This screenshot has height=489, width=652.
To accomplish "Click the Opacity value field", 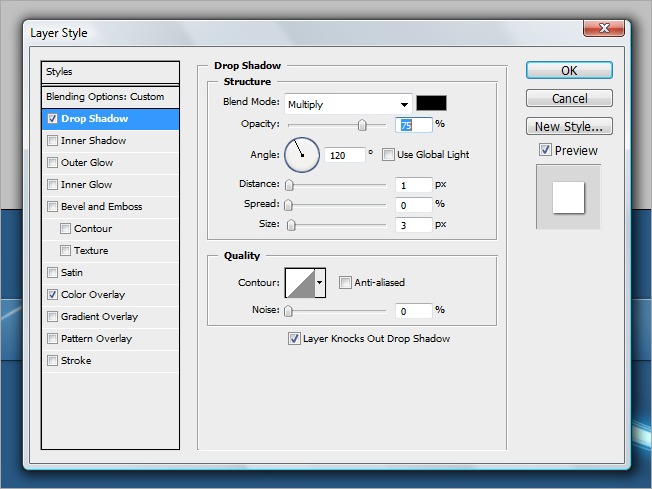I will click(414, 125).
